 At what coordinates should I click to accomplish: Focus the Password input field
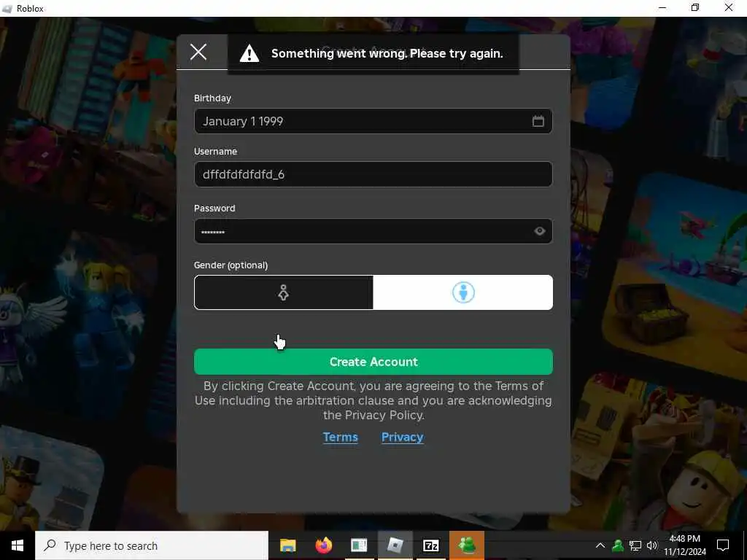[373, 231]
